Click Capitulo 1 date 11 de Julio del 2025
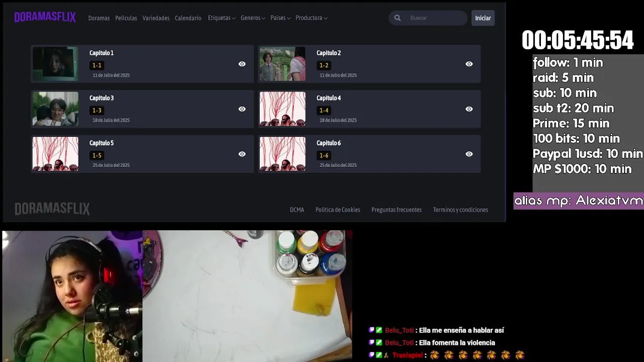Screen dimensions: 644x362 pyautogui.click(x=111, y=75)
